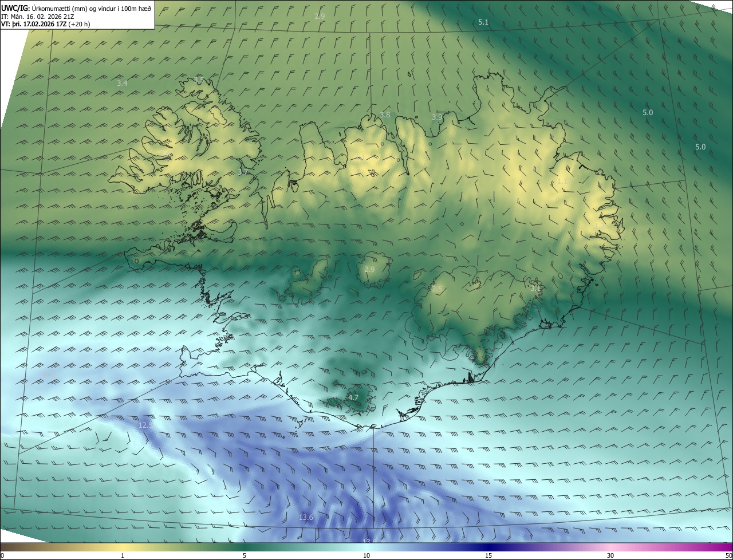The height and width of the screenshot is (560, 733).
Task: Click the '3.5' value label on the map
Action: pos(199,80)
